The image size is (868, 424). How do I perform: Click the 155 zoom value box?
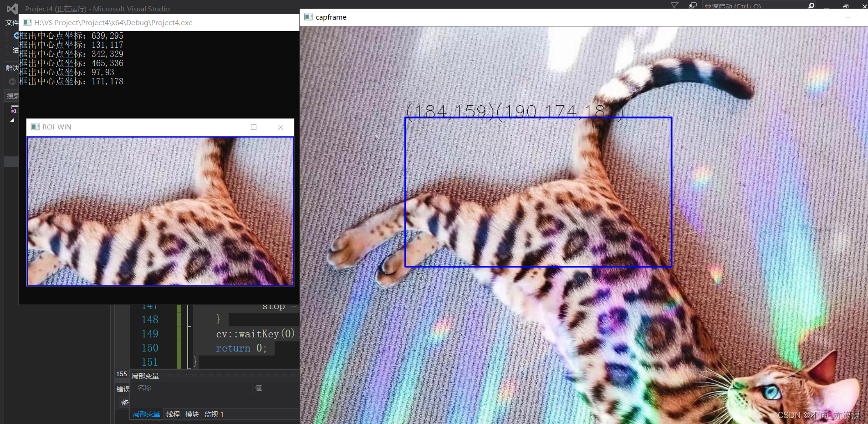[122, 374]
